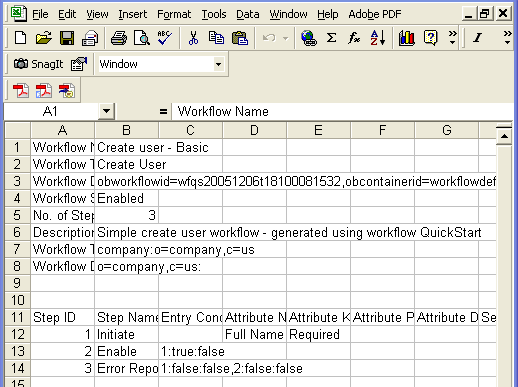Screen dimensions: 518x387
Task: Open Paste Function fx icon
Action: [354, 38]
